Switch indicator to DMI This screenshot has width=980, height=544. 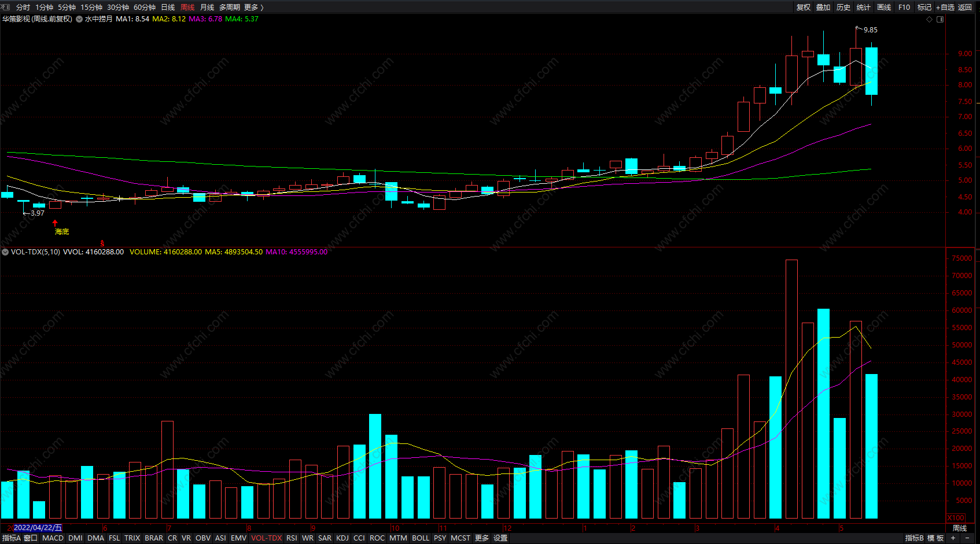coord(75,538)
